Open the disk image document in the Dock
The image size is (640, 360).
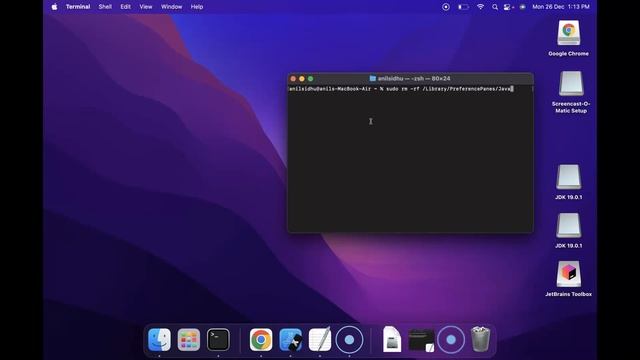[x=392, y=340]
